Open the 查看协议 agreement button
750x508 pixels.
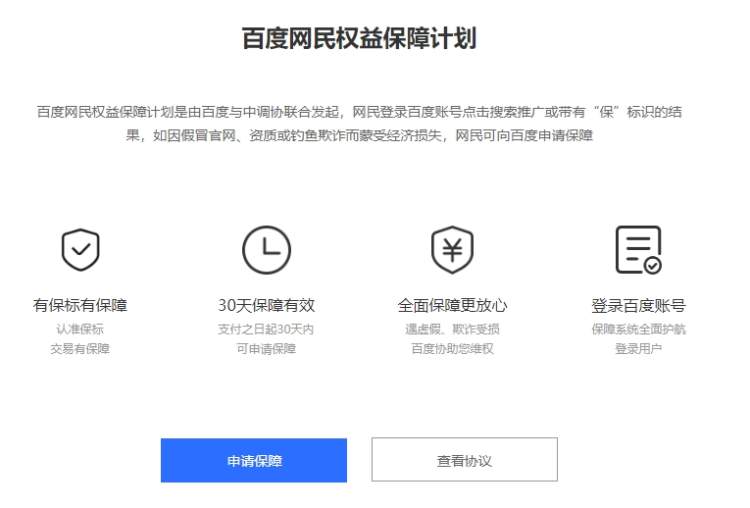pyautogui.click(x=464, y=459)
